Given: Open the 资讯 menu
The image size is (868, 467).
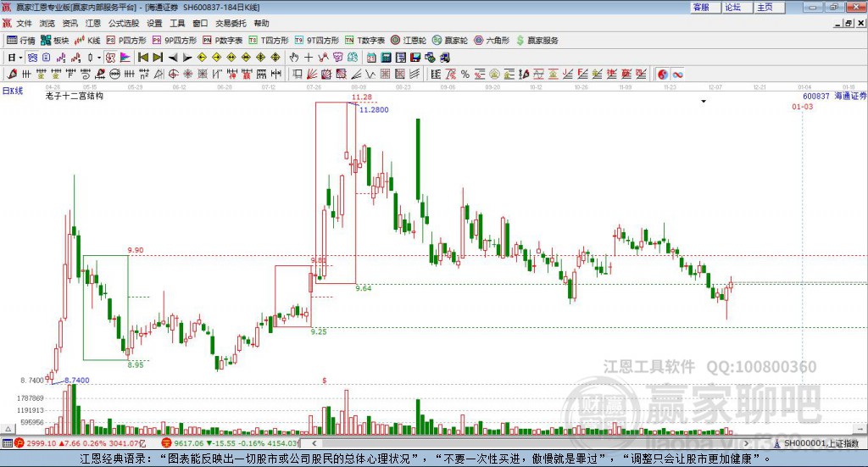Looking at the screenshot, I should (x=70, y=23).
